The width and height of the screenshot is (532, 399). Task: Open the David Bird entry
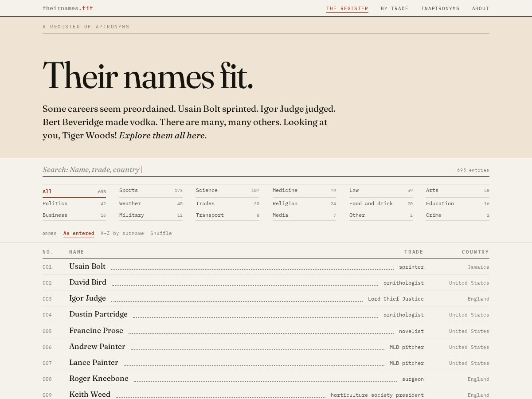(266, 282)
